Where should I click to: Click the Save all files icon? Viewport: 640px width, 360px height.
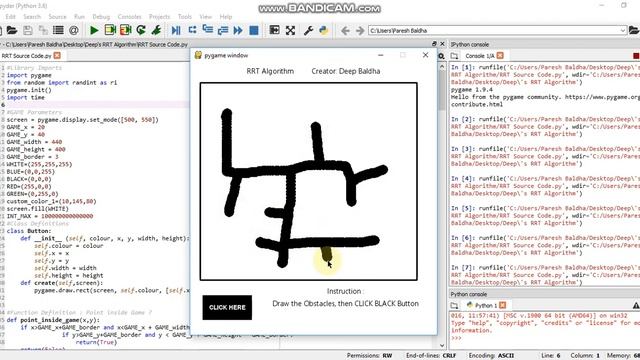pyautogui.click(x=43, y=30)
